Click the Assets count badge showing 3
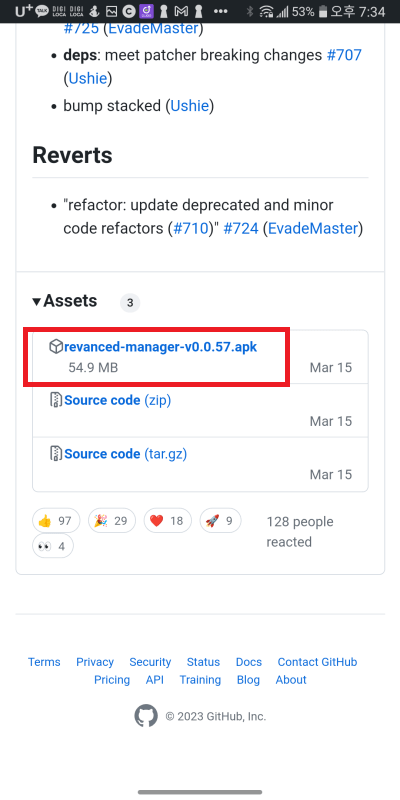 tap(130, 303)
